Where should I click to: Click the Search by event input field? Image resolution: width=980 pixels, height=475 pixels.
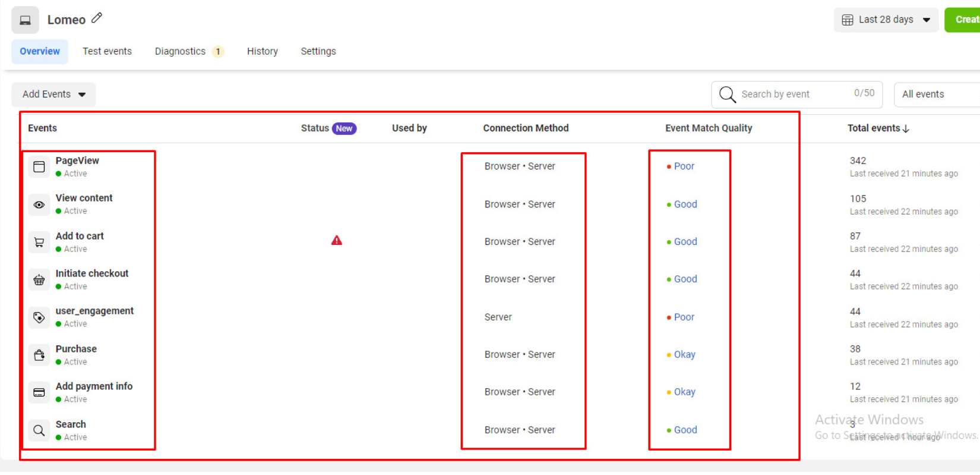click(790, 95)
